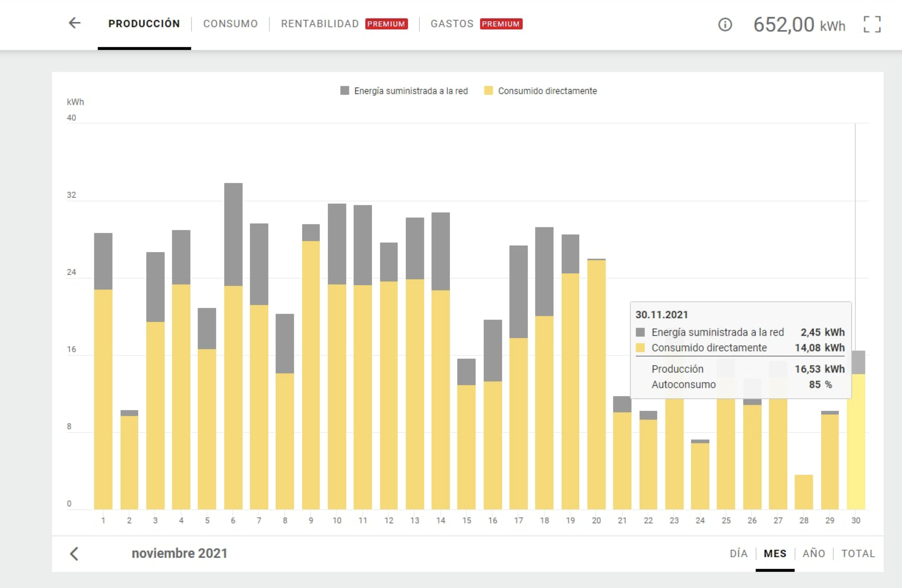
Task: Open the RENTABILIDAD premium tab
Action: coord(344,24)
